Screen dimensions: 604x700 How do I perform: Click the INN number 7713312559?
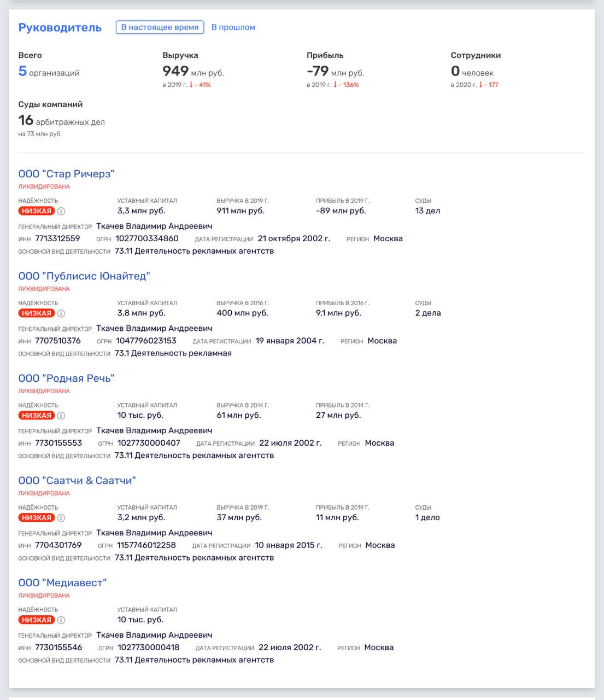point(57,238)
